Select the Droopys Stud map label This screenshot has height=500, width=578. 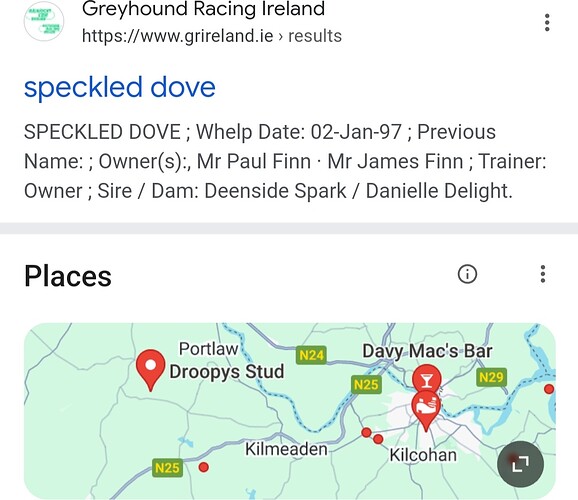click(x=227, y=371)
